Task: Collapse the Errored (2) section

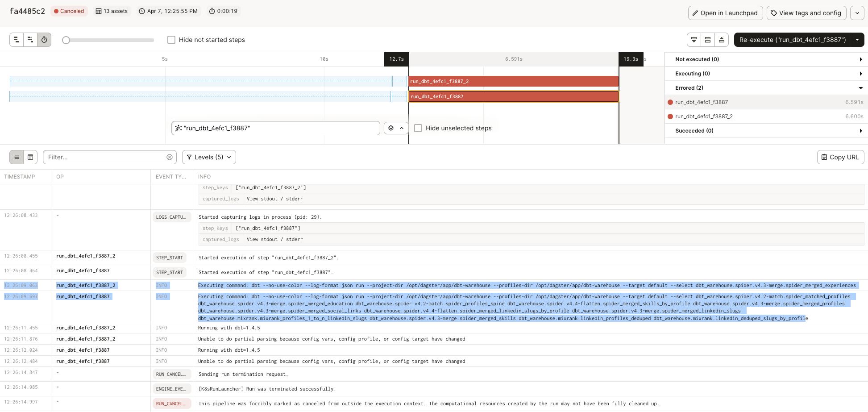Action: click(x=766, y=88)
